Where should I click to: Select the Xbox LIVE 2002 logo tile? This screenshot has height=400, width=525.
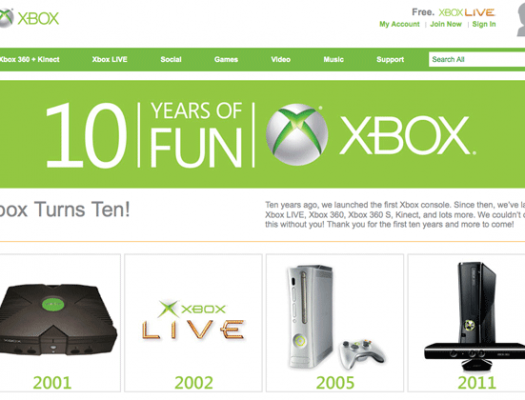coord(193,320)
